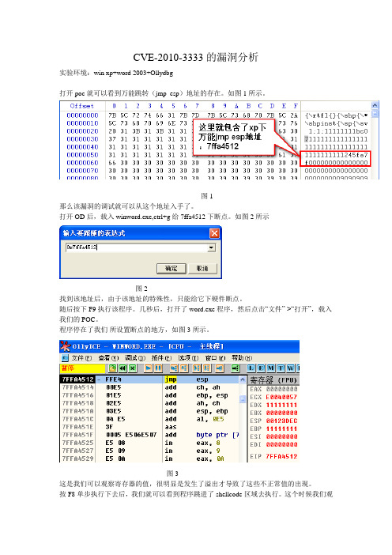392x555 pixels.
Task: Click the Close program X icon in OllyICE toolbar
Action: pos(132,368)
